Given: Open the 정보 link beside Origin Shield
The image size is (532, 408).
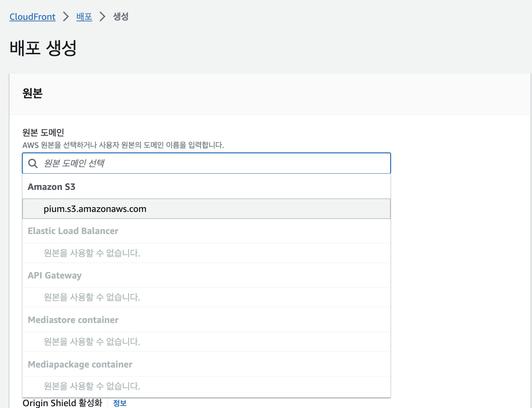Looking at the screenshot, I should pos(120,403).
